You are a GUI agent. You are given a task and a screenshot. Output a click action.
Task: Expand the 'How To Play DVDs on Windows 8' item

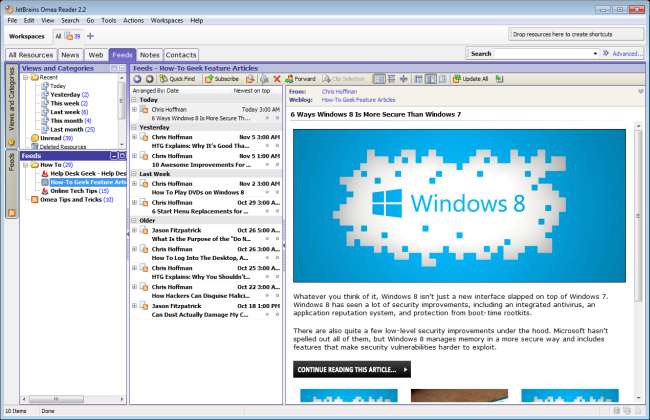(134, 183)
